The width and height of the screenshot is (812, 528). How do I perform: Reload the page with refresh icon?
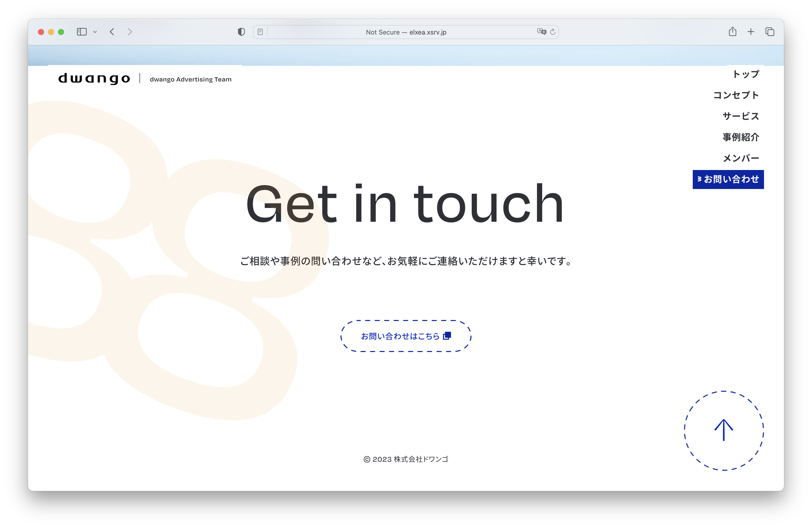click(x=553, y=32)
